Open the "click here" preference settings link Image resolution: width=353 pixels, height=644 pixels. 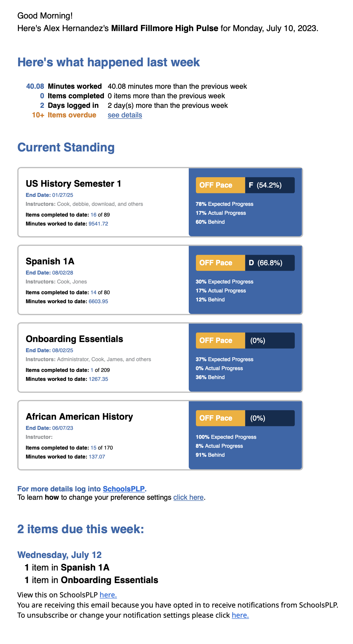[x=188, y=497]
